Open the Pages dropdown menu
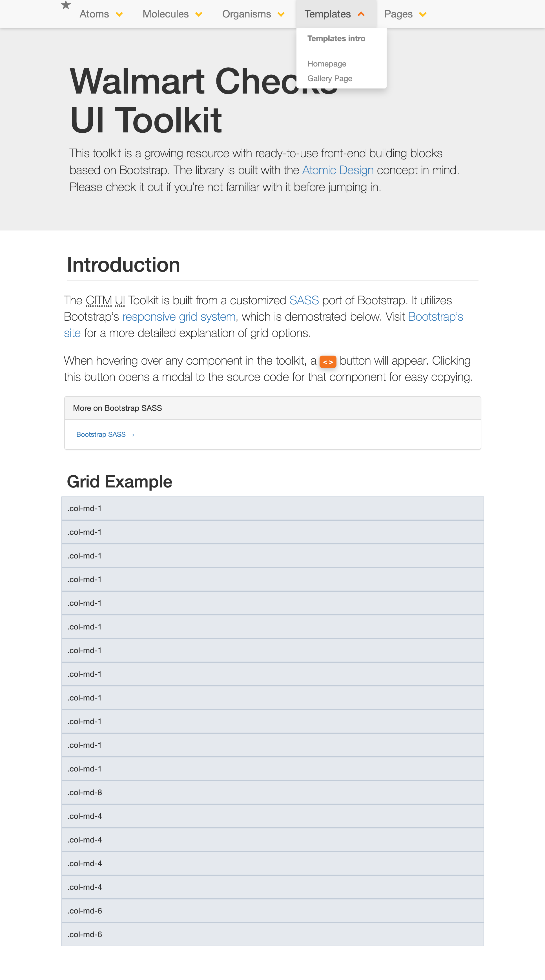This screenshot has width=545, height=980. [x=405, y=14]
